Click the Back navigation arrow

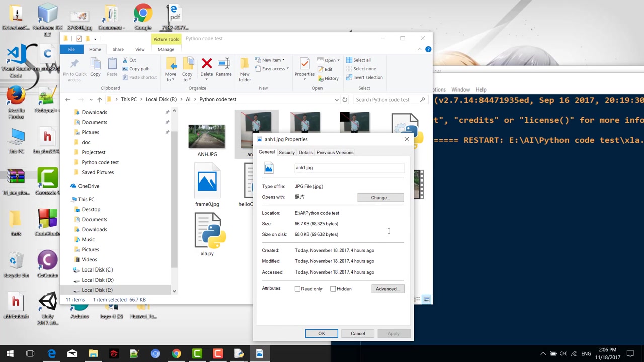(68, 100)
